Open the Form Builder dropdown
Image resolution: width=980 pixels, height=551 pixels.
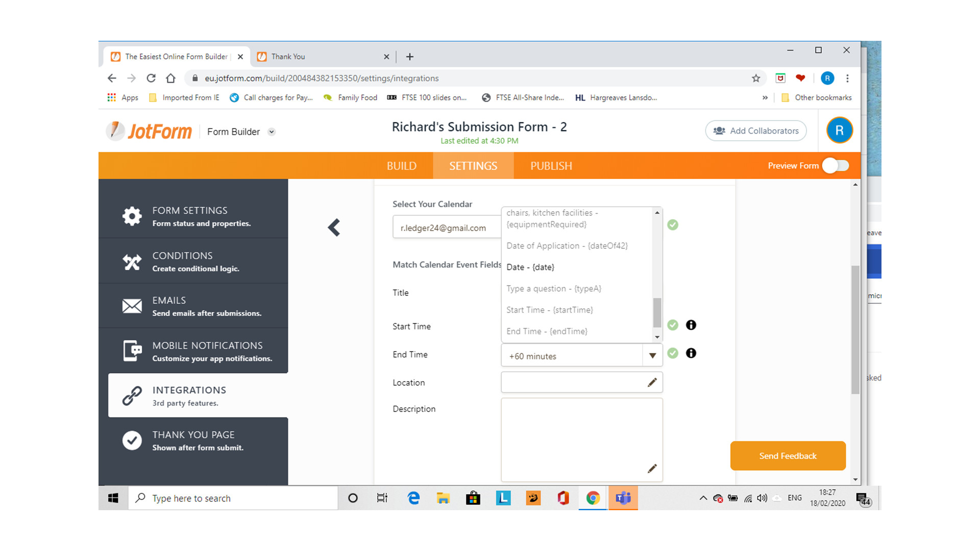272,132
